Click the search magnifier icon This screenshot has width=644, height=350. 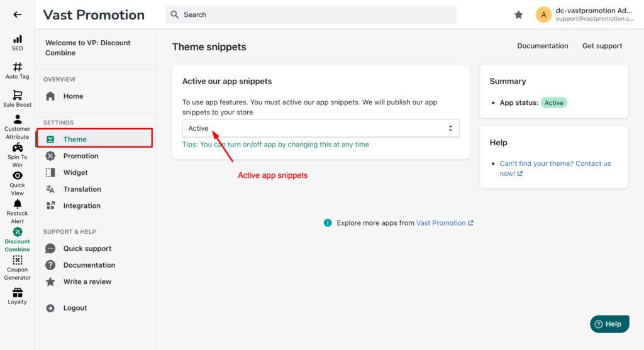tap(175, 15)
